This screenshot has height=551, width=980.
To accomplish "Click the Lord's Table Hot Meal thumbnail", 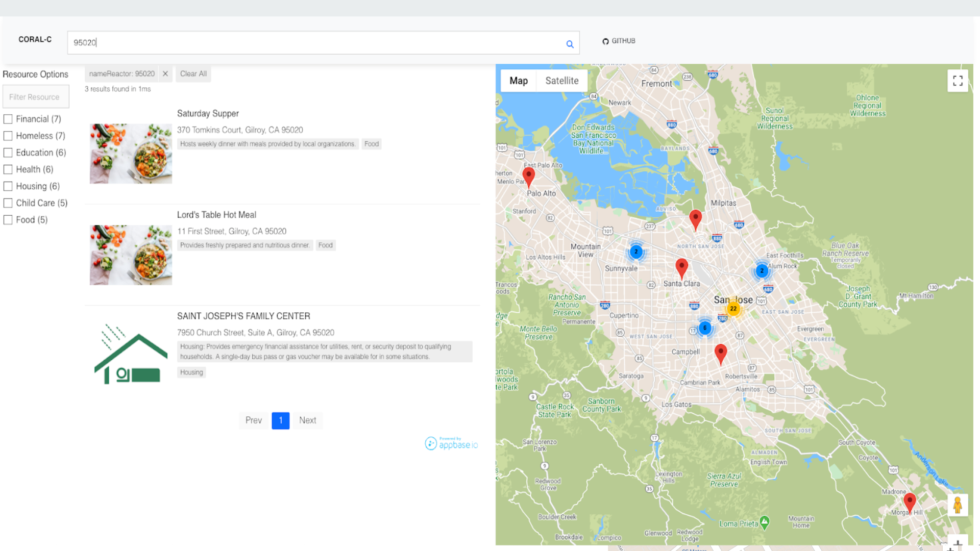I will coord(131,255).
